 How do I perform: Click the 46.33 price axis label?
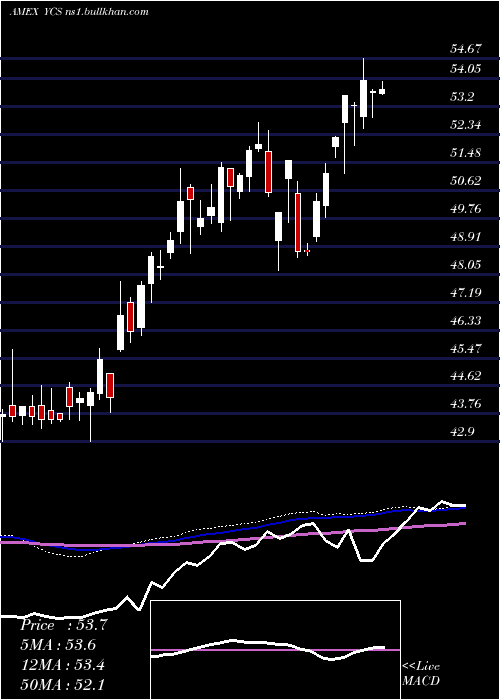click(x=466, y=321)
